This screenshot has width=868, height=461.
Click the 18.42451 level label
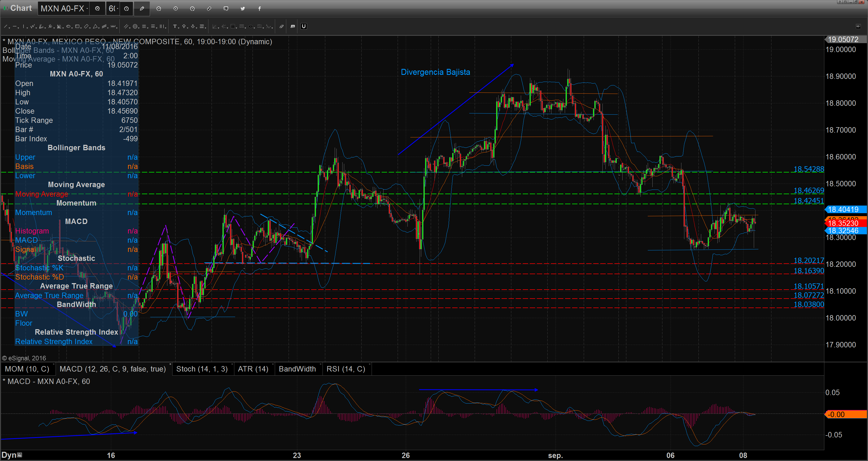(x=809, y=201)
